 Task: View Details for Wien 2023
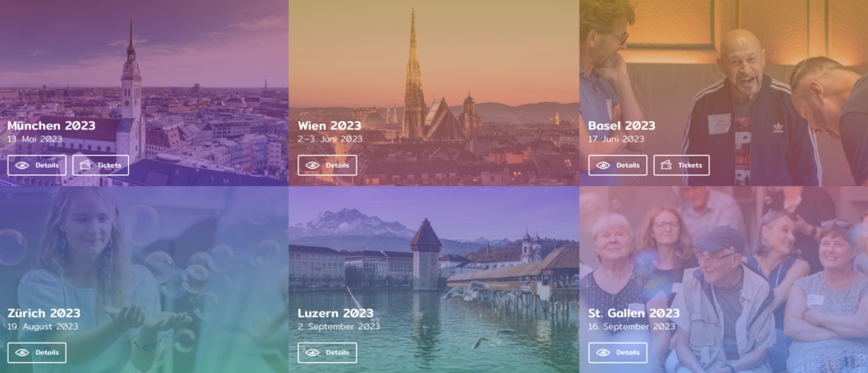click(x=327, y=165)
